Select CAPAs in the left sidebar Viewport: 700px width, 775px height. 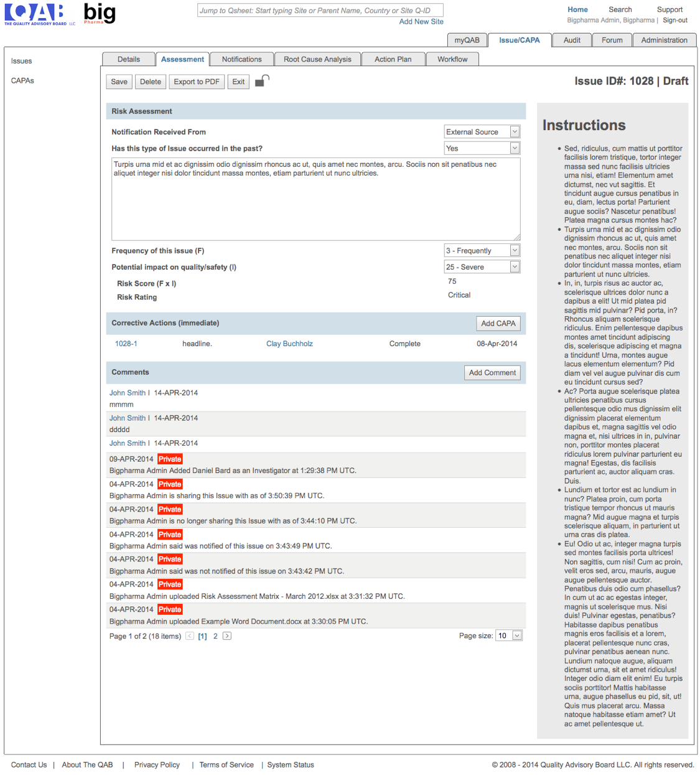click(22, 80)
